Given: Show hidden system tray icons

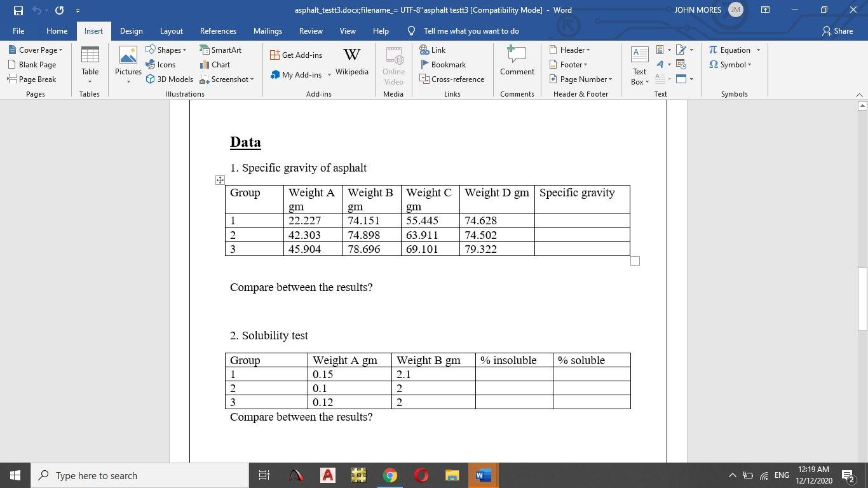Looking at the screenshot, I should (x=732, y=475).
